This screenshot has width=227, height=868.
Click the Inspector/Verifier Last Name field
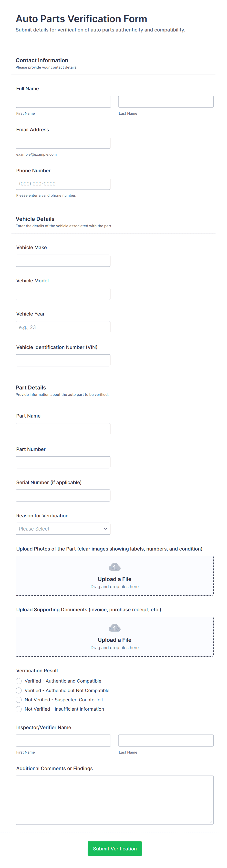pyautogui.click(x=166, y=741)
